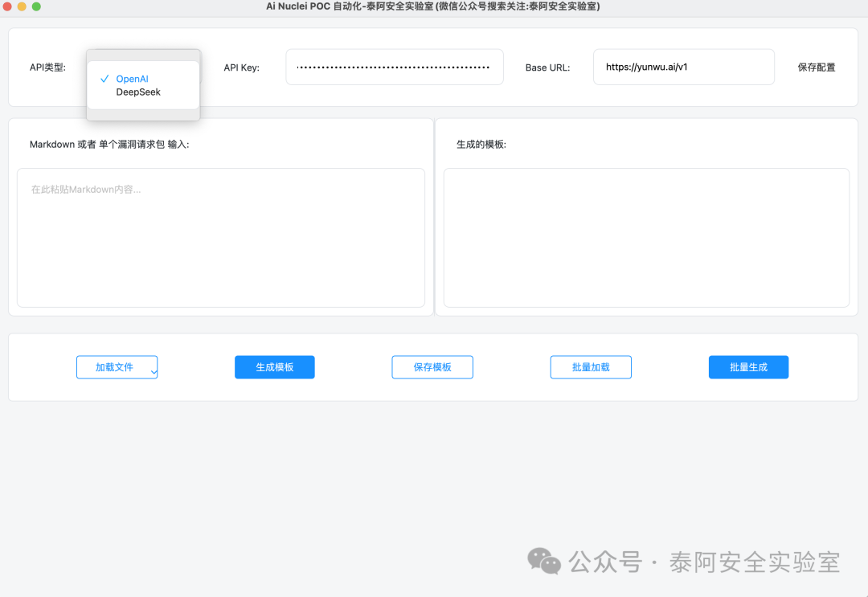The width and height of the screenshot is (868, 597).
Task: Click the generated template output area
Action: pyautogui.click(x=646, y=237)
